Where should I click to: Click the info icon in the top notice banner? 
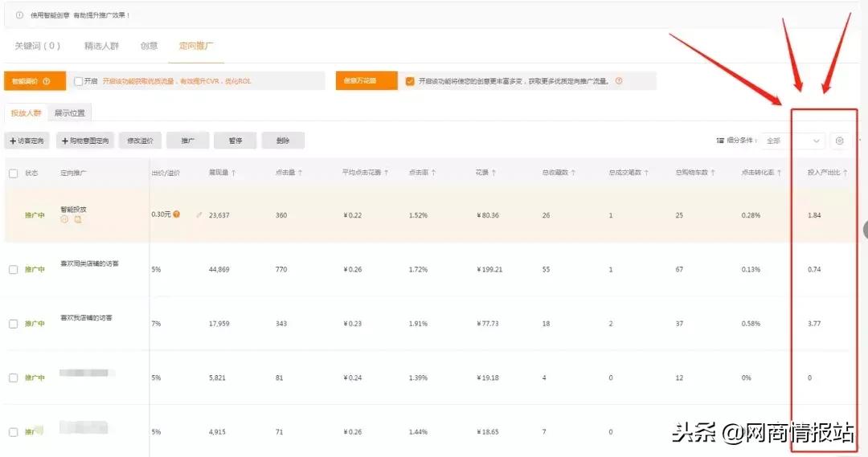coord(19,15)
